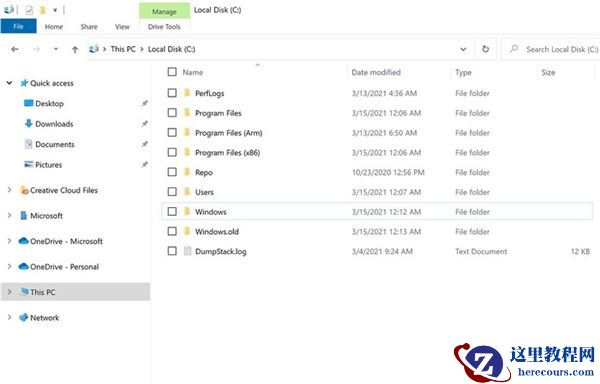The height and width of the screenshot is (384, 600).
Task: Open the address bar history dropdown
Action: 463,49
